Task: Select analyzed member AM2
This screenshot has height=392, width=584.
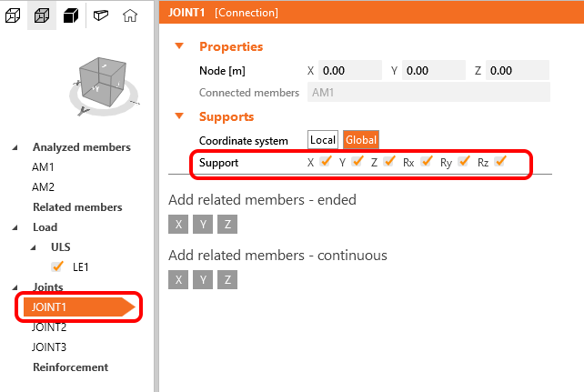Action: 43,186
